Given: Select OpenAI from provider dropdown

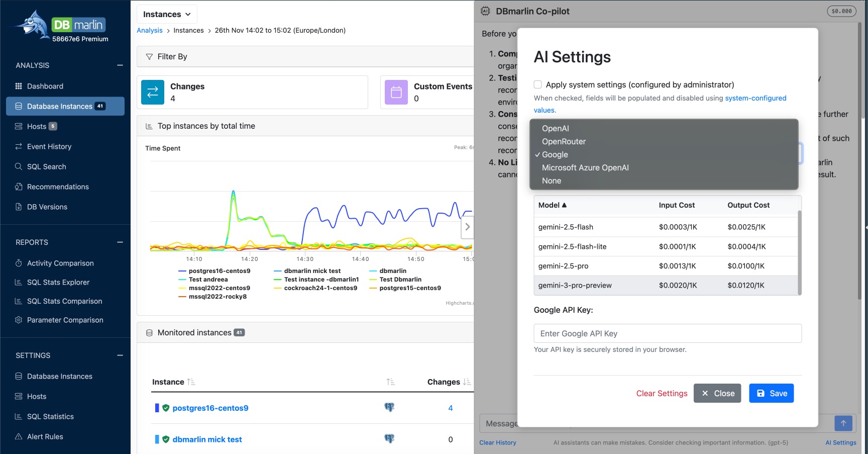Looking at the screenshot, I should click(664, 128).
